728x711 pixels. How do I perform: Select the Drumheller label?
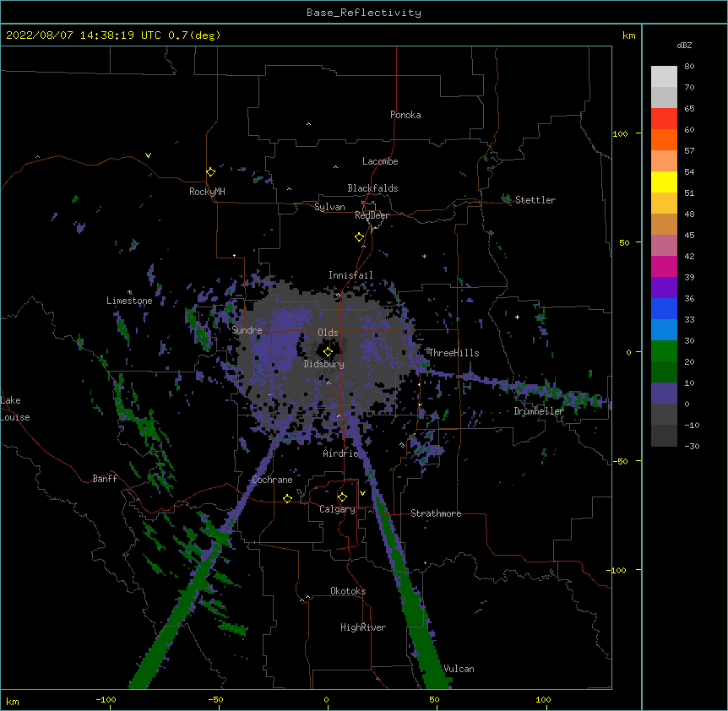[x=539, y=411]
